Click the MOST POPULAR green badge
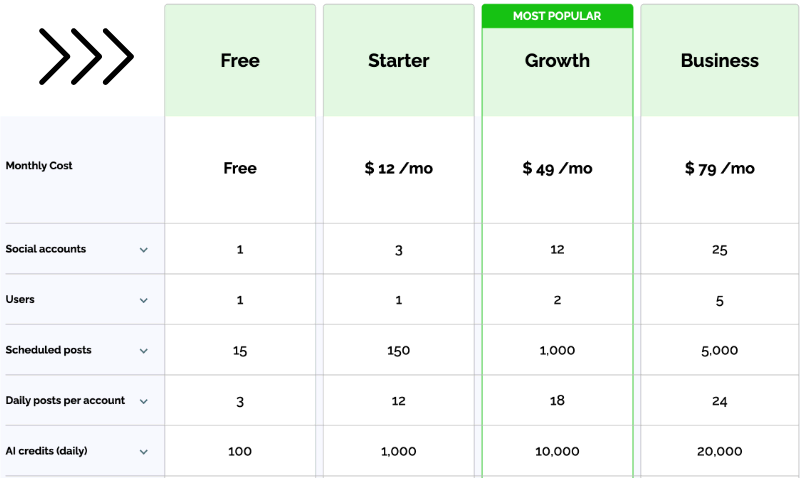Screen dimensions: 800x478 tap(557, 16)
